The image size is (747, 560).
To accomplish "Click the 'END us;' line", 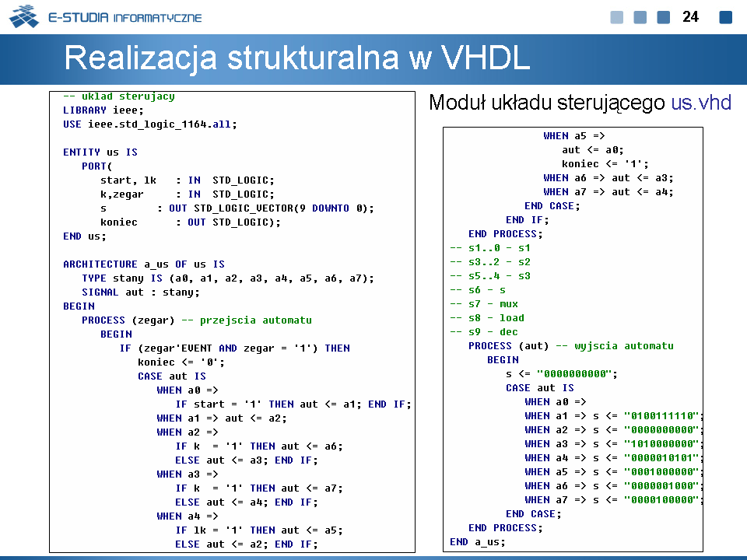I will [x=84, y=236].
